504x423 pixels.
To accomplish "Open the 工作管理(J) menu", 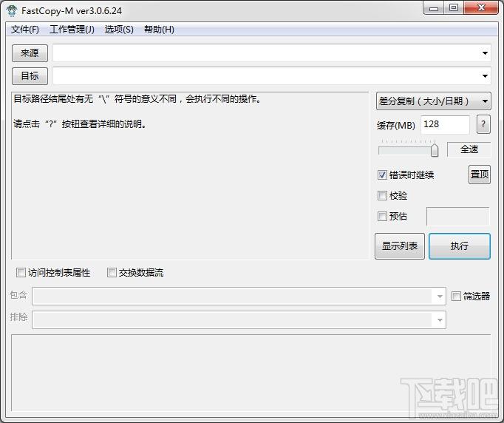I will (72, 30).
